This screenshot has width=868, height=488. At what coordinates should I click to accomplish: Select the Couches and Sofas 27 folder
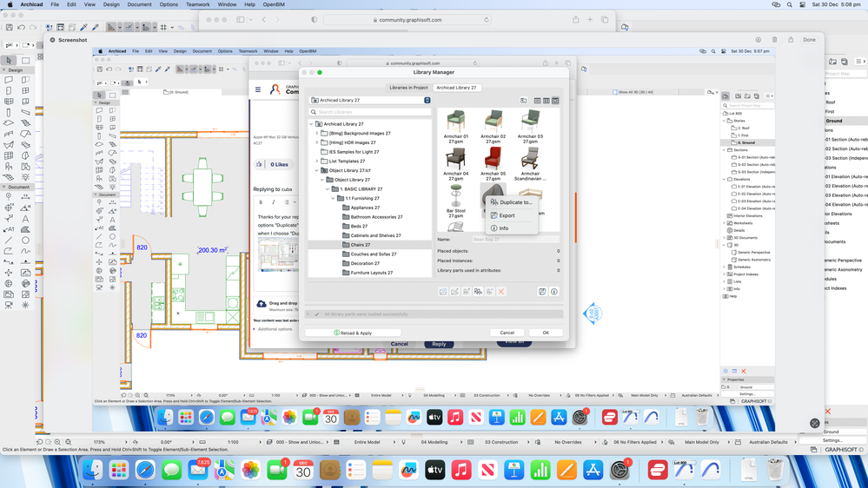coord(373,254)
